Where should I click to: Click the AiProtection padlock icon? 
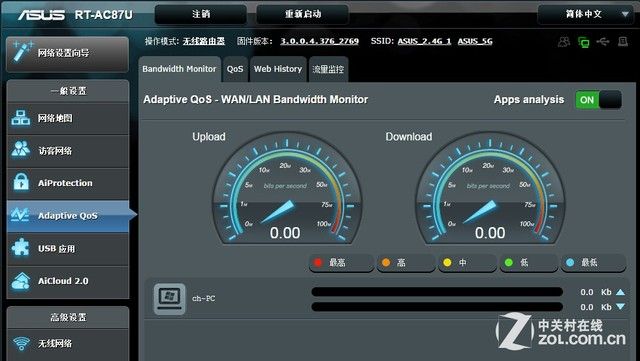click(21, 182)
